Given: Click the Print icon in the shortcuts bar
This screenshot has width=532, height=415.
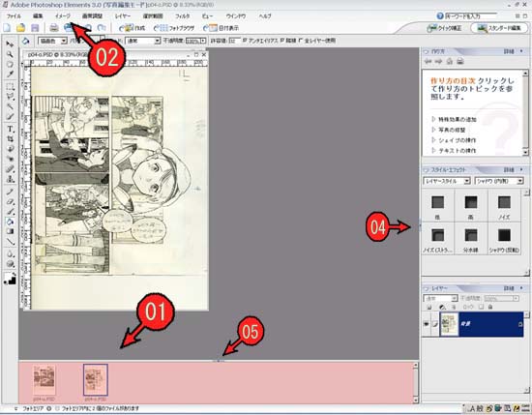Looking at the screenshot, I should click(x=54, y=28).
